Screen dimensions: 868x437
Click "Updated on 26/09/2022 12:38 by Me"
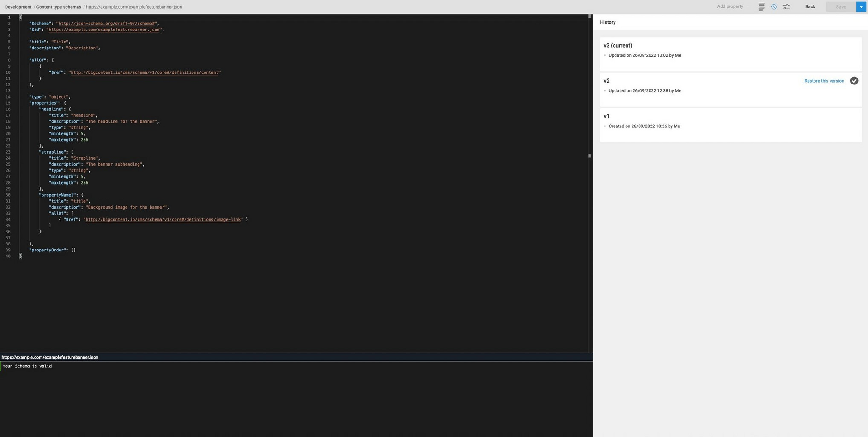(x=645, y=91)
